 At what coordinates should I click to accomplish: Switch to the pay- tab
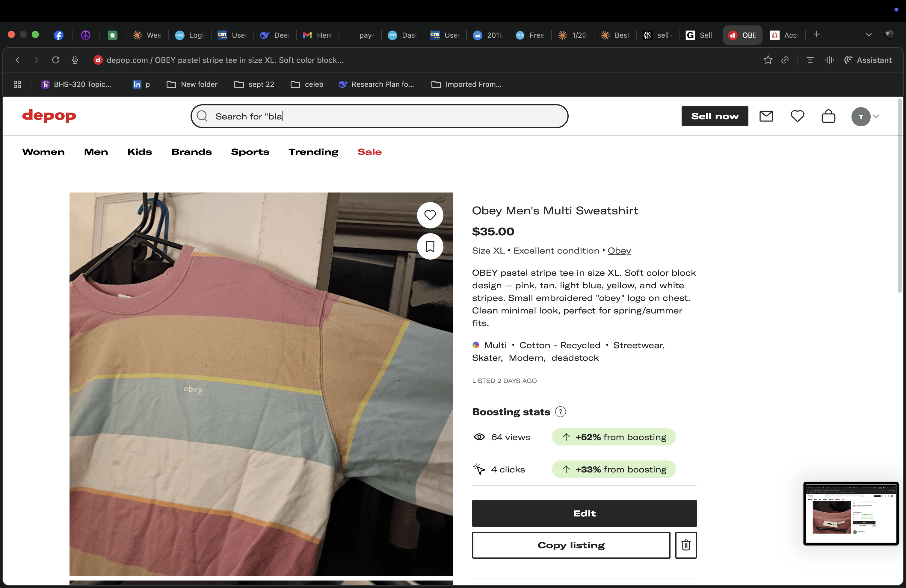click(360, 35)
